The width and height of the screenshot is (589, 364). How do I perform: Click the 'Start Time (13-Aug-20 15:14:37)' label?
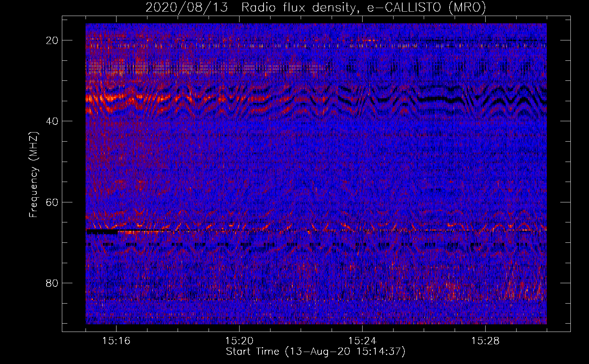(316, 352)
